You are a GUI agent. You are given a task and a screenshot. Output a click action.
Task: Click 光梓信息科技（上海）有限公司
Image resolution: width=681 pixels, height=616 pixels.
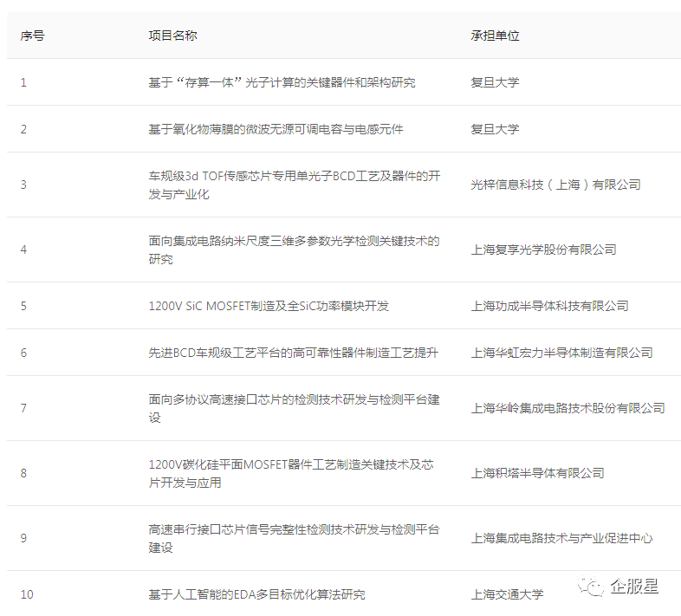pyautogui.click(x=556, y=185)
